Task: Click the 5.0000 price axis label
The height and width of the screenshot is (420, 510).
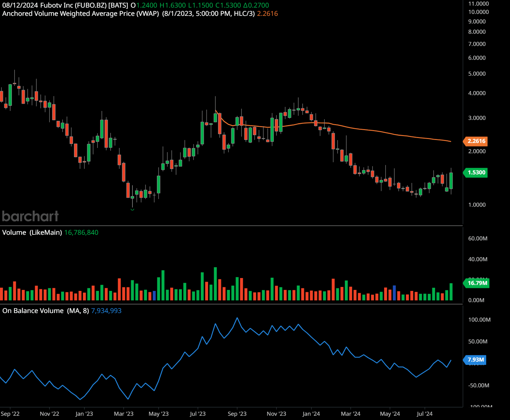Action: (477, 74)
